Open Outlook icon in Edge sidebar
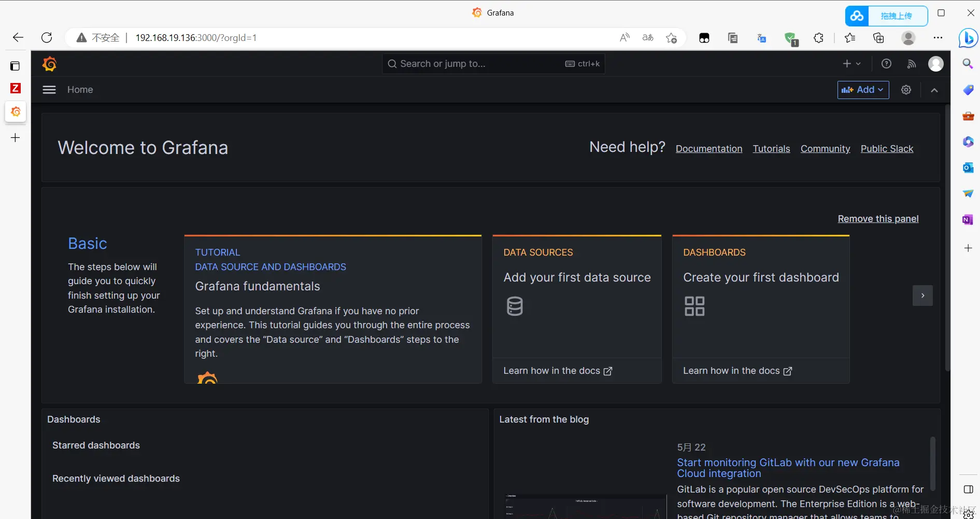Viewport: 980px width, 519px height. tap(968, 167)
